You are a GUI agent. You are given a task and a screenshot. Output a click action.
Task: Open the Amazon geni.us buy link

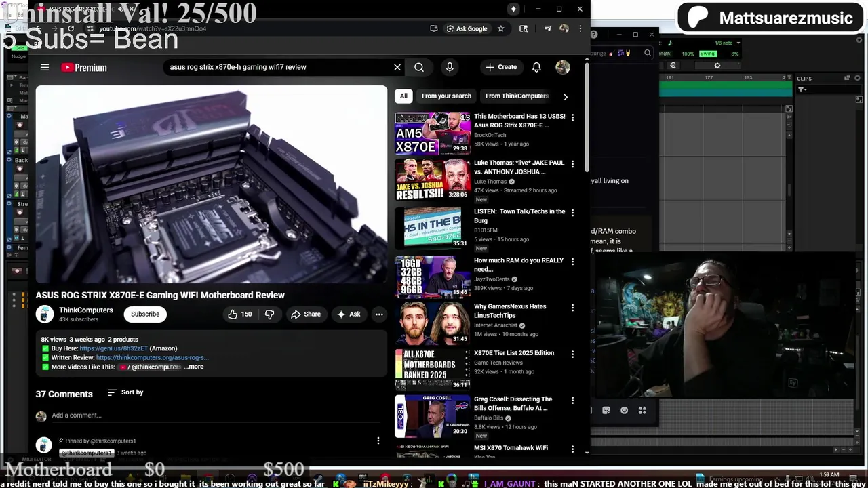point(113,348)
